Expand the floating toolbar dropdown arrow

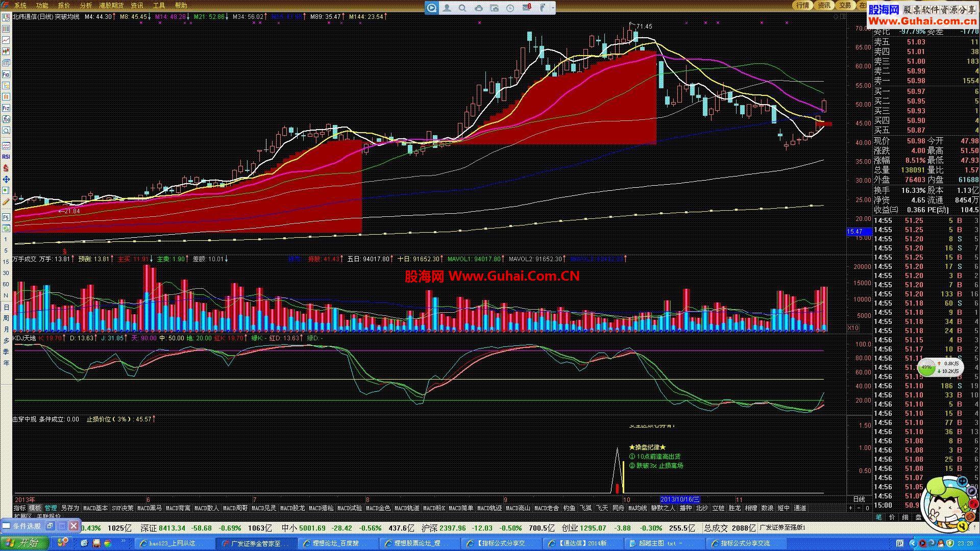552,8
